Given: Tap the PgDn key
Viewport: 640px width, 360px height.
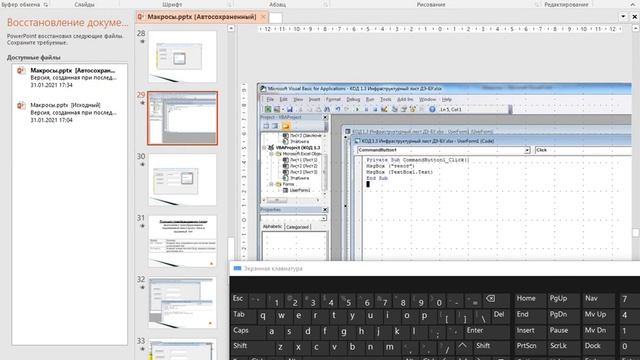Looking at the screenshot, I should click(x=564, y=315).
